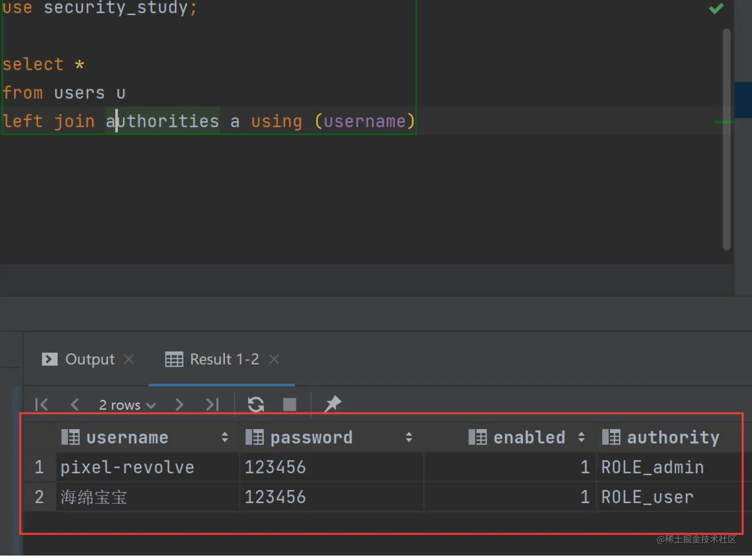Select the password cell of pixel-revolve row
The image size is (752, 560).
332,467
